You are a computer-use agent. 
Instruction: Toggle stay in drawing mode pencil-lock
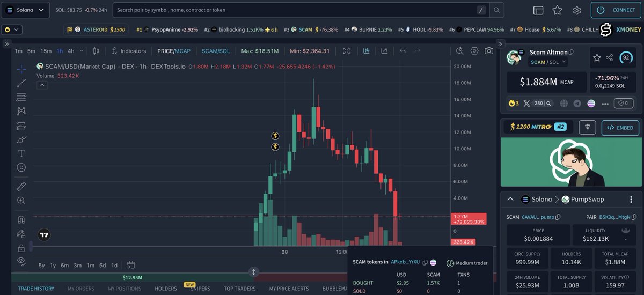[21, 233]
